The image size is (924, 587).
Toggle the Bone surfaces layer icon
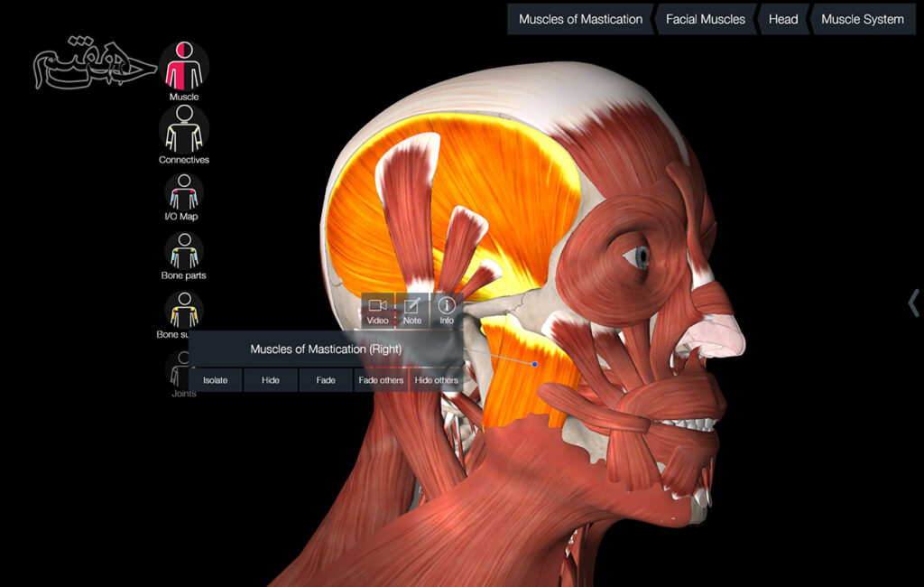point(184,310)
